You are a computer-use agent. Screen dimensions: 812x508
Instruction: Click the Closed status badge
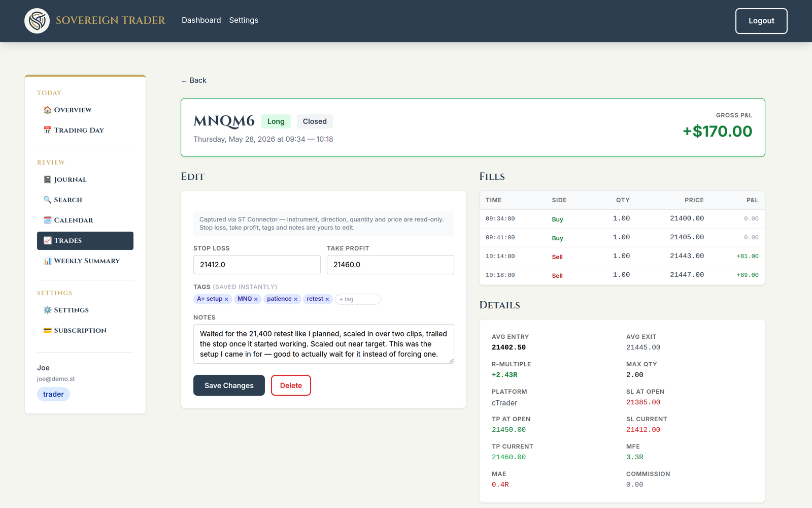point(315,121)
